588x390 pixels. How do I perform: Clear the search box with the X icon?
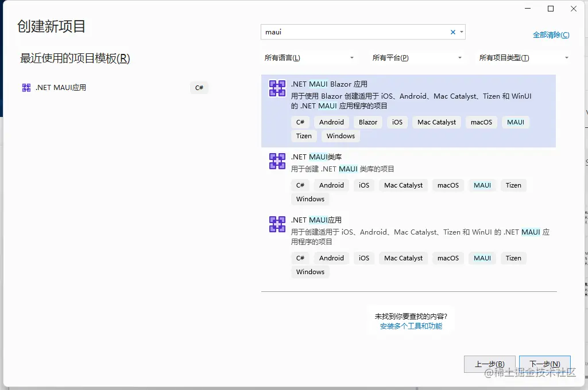click(453, 32)
